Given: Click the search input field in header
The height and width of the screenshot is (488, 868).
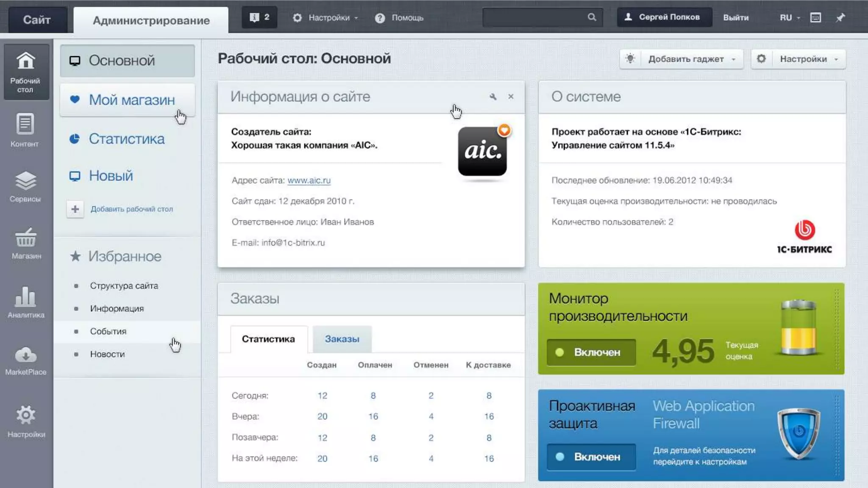Looking at the screenshot, I should tap(534, 17).
